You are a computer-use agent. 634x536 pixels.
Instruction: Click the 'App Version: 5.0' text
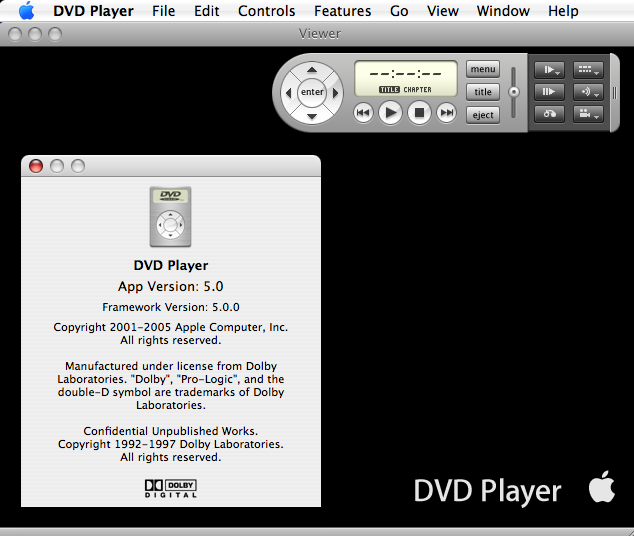coord(171,286)
